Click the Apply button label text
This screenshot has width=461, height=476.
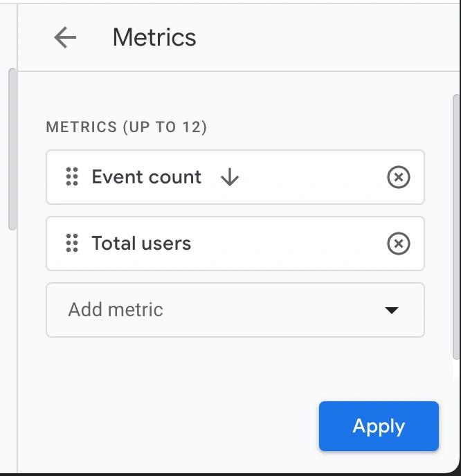[x=379, y=426]
